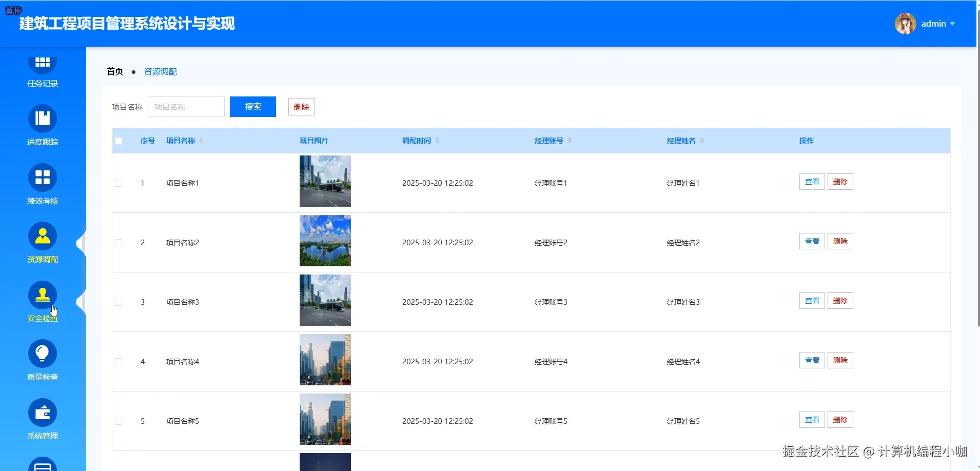Click the batch 删除 button beside 搜索
The image size is (980, 471).
(302, 107)
